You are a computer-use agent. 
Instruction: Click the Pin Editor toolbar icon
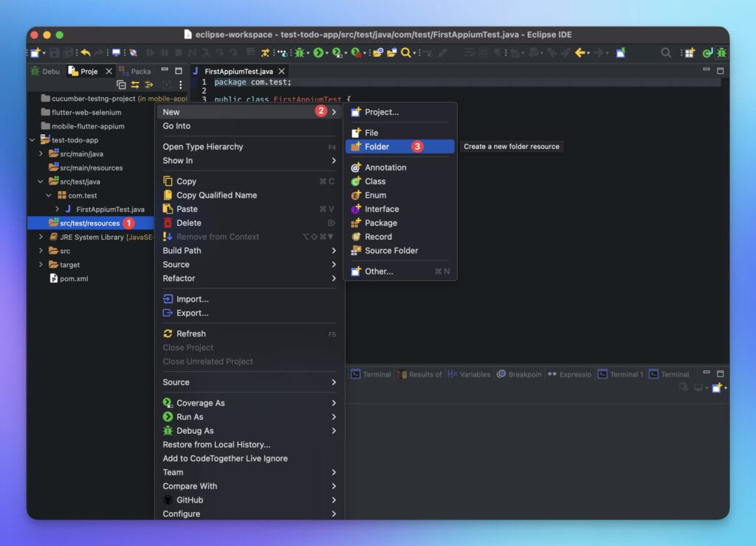[x=620, y=52]
